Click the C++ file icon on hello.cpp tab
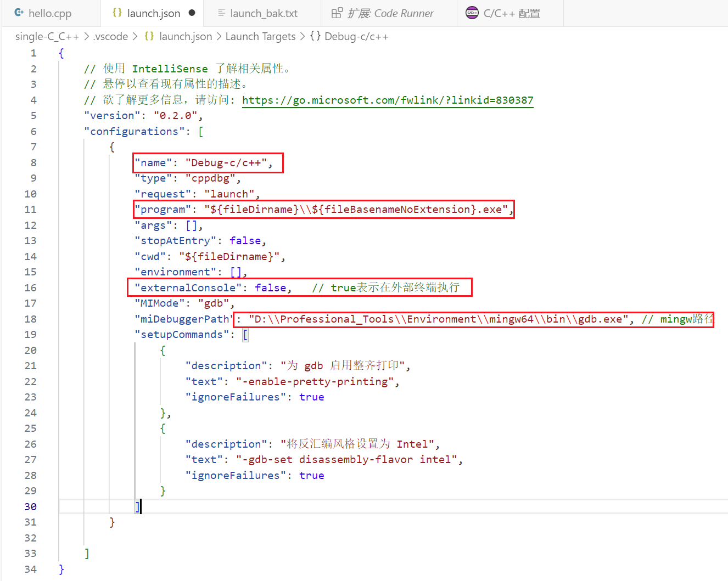728x581 pixels. [19, 13]
